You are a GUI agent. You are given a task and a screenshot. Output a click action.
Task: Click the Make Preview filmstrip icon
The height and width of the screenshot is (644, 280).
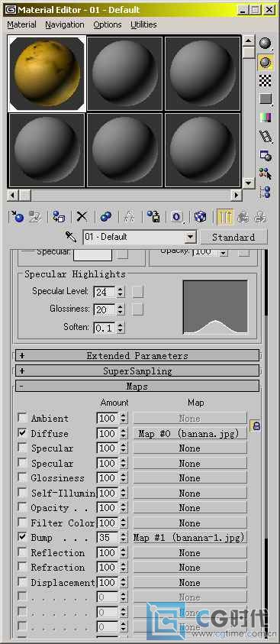[266, 136]
